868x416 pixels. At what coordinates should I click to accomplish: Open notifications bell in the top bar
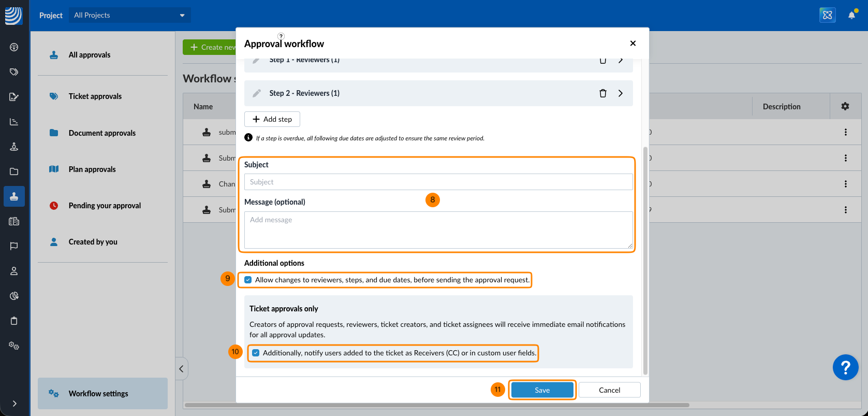(851, 15)
